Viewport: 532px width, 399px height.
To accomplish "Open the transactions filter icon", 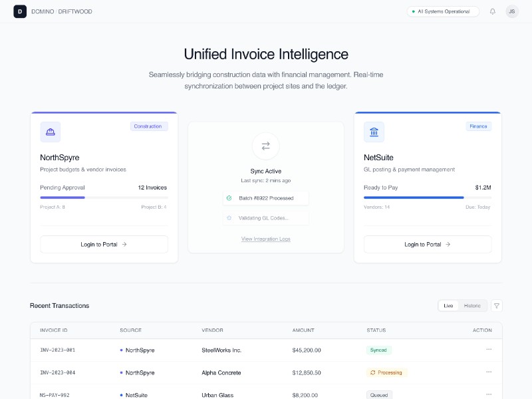I will (x=497, y=306).
